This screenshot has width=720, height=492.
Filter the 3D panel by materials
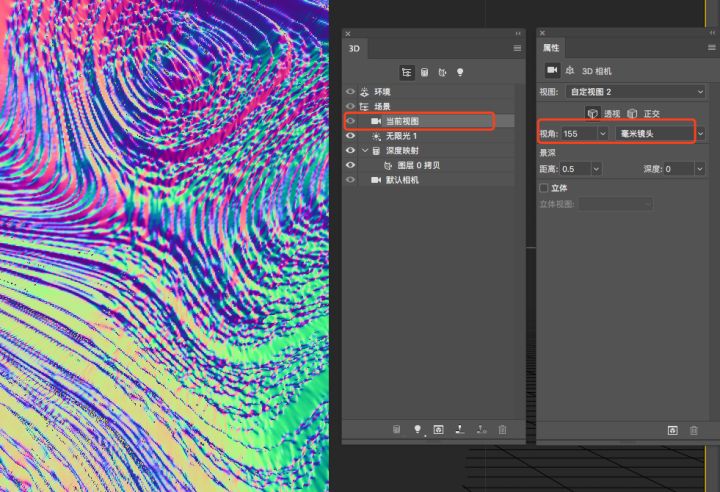click(x=442, y=73)
